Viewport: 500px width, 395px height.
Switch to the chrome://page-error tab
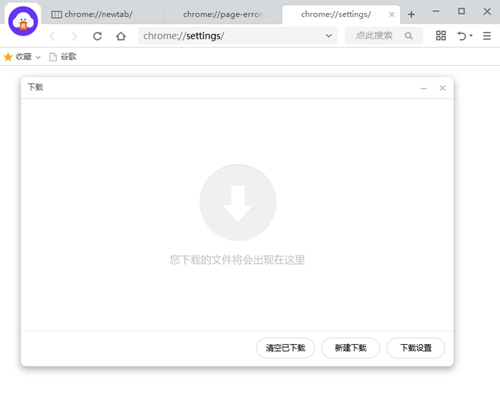pos(223,14)
